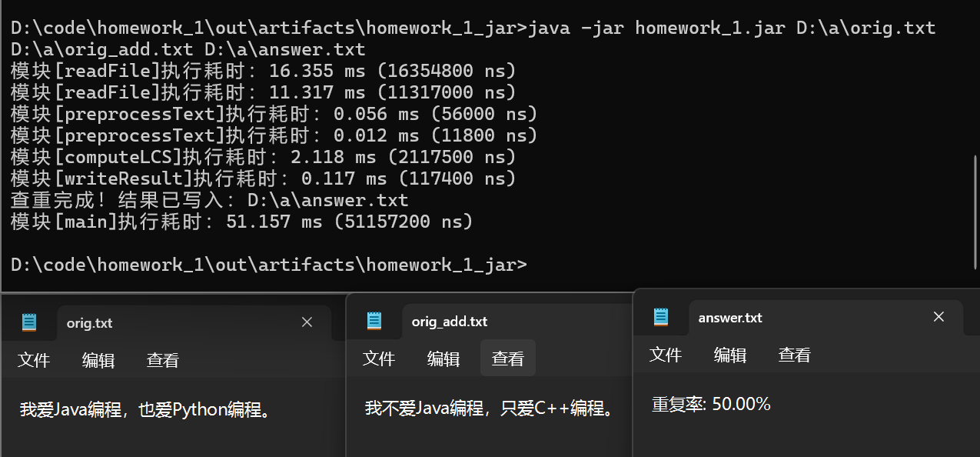The width and height of the screenshot is (980, 457).
Task: Click the Notepad icon on answer.txt tab
Action: coord(661,317)
